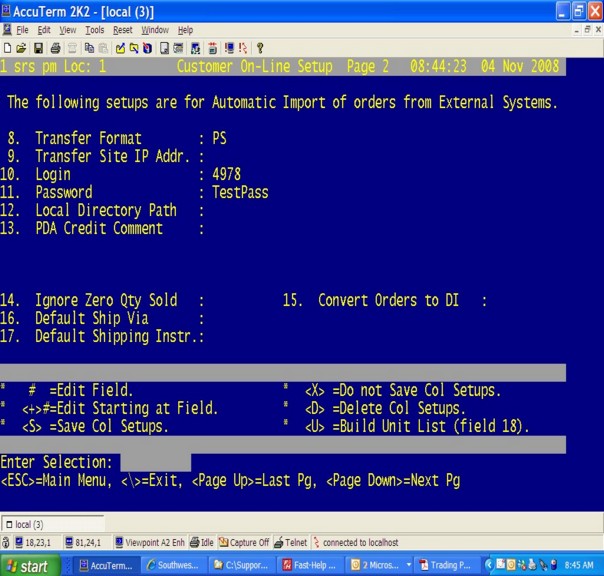Expand hidden system tray icons chevron

coord(489,565)
